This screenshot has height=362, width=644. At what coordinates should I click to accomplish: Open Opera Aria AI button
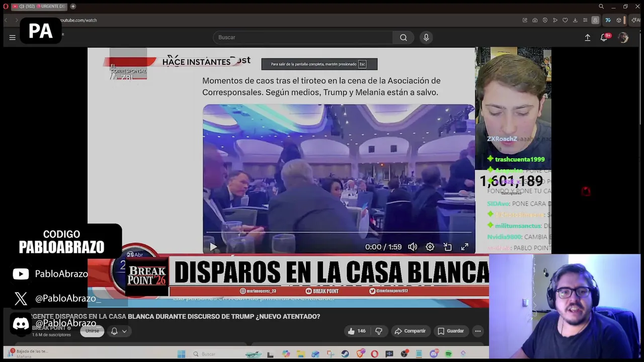click(x=636, y=20)
